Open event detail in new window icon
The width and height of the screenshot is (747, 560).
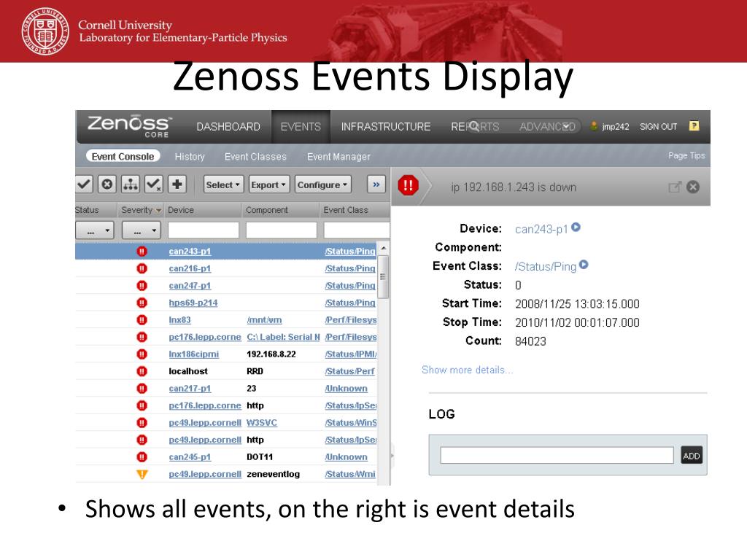pos(675,187)
